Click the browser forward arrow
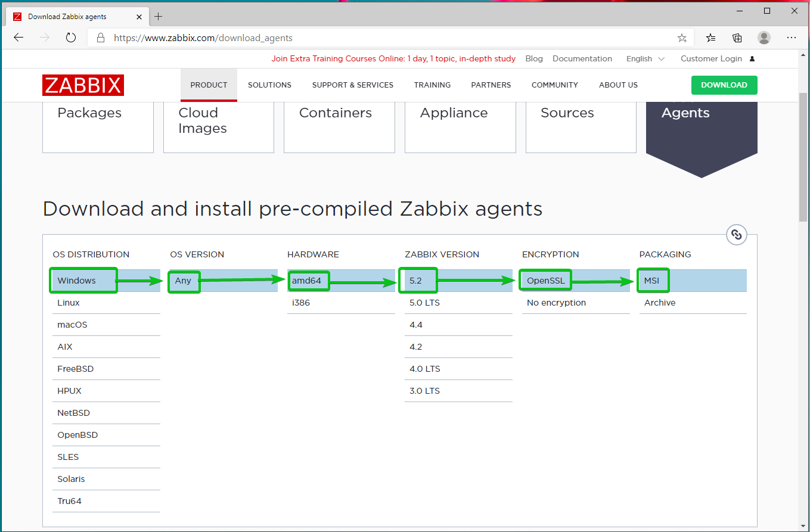Screen dimensions: 810x532 [x=45, y=38]
